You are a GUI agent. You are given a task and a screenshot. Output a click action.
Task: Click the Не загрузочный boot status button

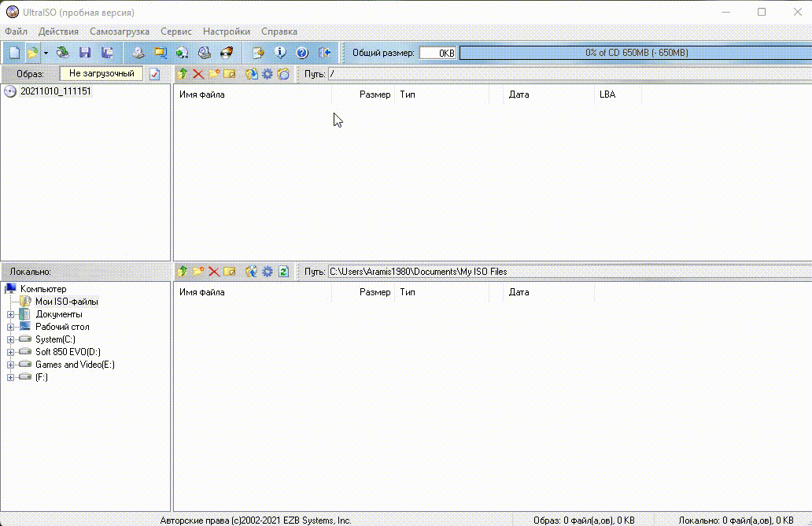101,73
